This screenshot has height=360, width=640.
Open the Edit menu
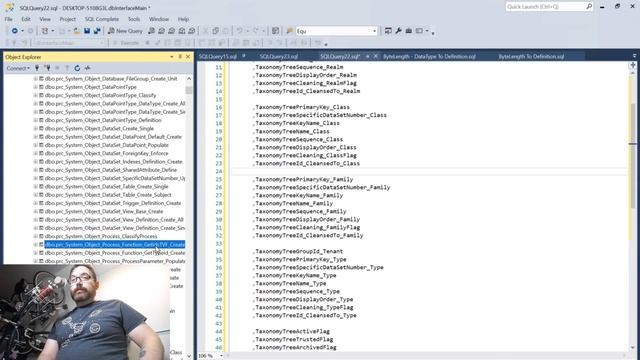tap(26, 19)
